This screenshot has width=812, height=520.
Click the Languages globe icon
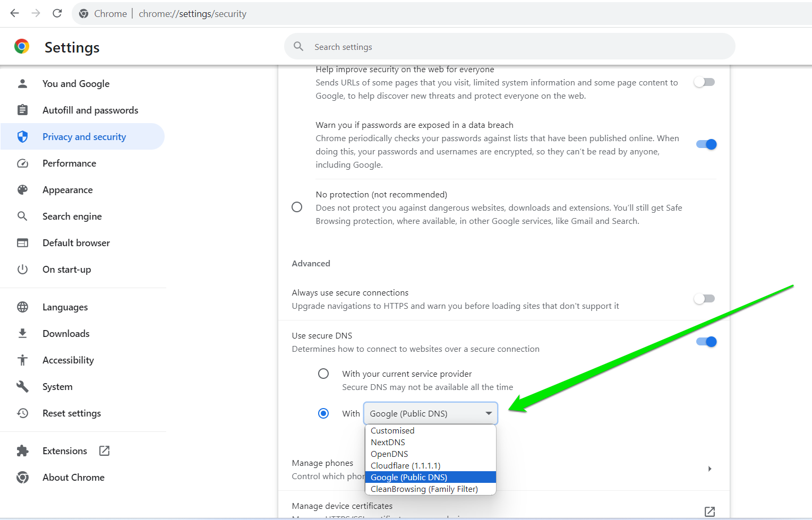point(22,307)
